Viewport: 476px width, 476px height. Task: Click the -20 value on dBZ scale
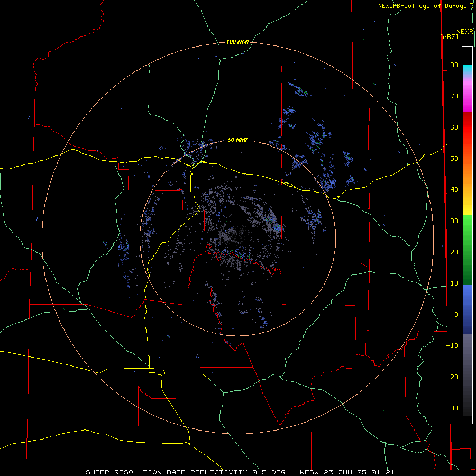452,377
